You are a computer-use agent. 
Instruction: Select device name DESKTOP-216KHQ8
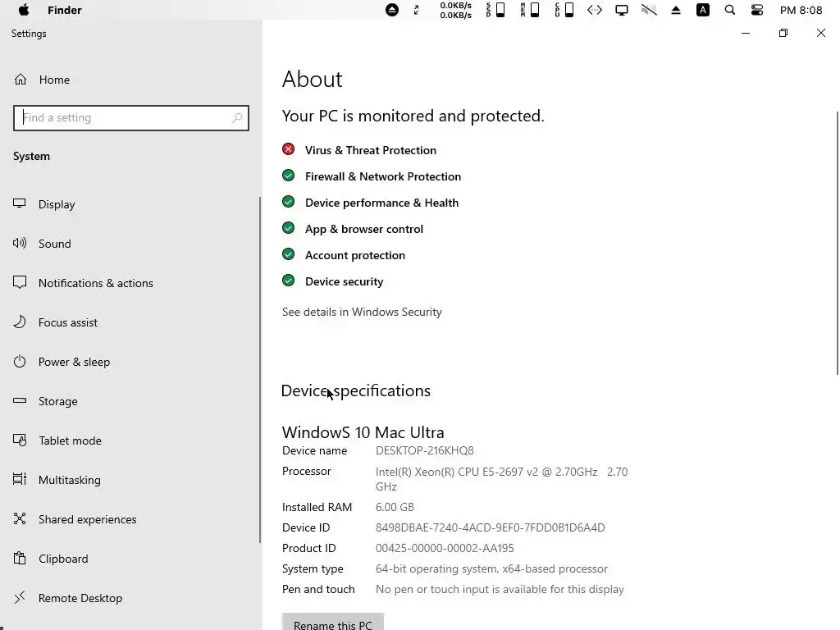pyautogui.click(x=425, y=450)
